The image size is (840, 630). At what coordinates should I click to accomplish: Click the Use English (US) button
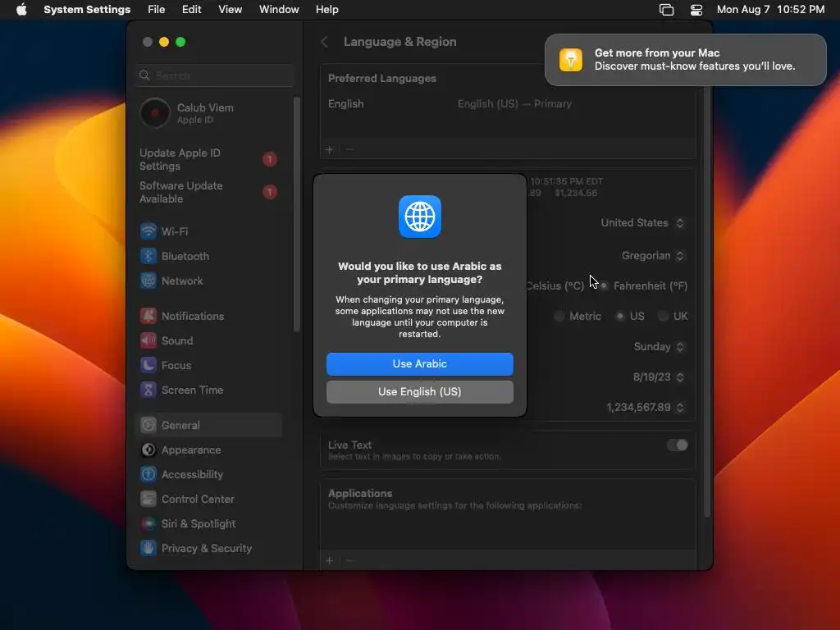coord(419,391)
